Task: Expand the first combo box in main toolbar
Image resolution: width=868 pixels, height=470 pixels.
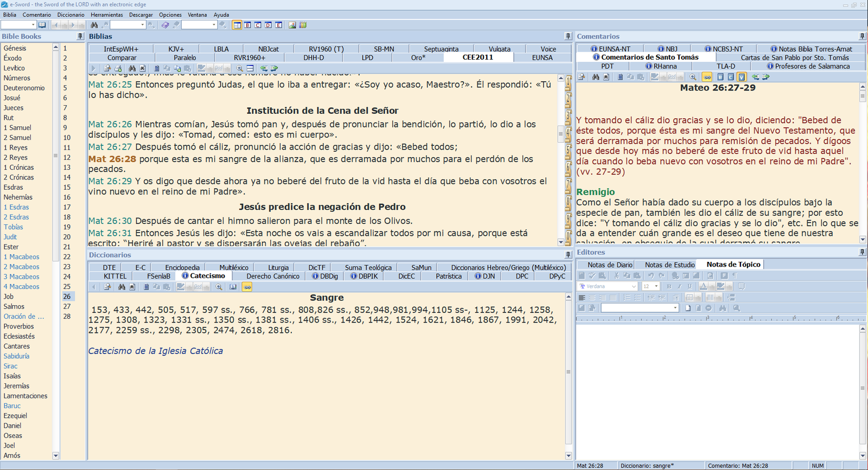Action: (x=33, y=25)
